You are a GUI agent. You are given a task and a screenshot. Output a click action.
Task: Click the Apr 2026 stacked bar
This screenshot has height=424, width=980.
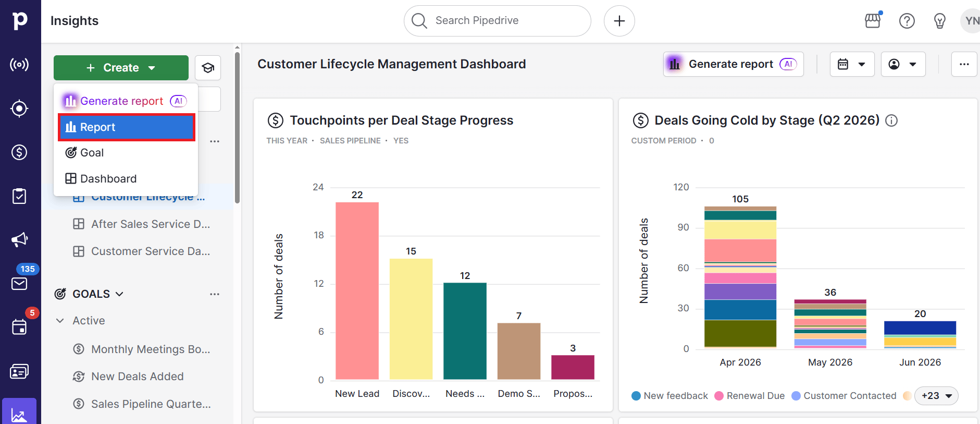(740, 277)
